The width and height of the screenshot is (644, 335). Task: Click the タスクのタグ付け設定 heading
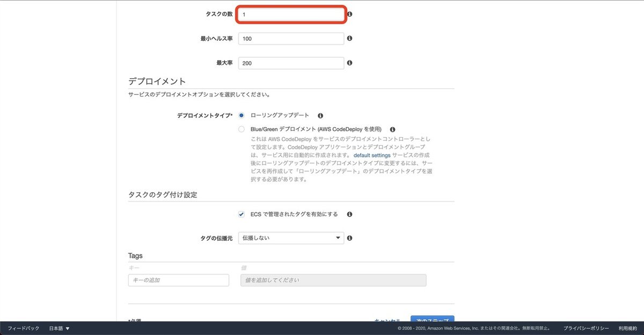pyautogui.click(x=163, y=195)
